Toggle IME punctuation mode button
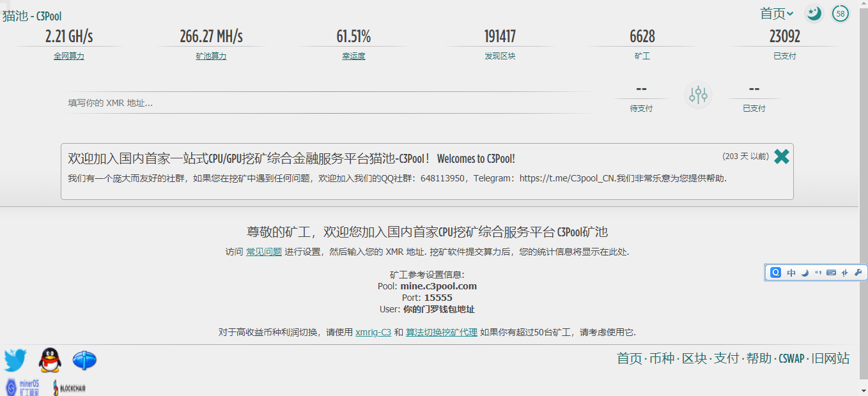 click(818, 273)
